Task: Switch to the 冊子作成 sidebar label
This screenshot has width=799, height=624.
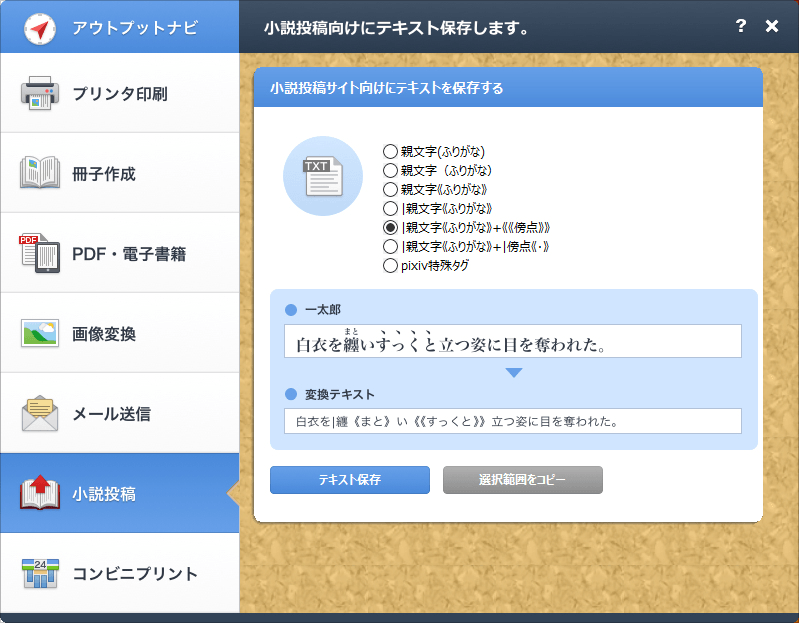Action: (x=104, y=174)
